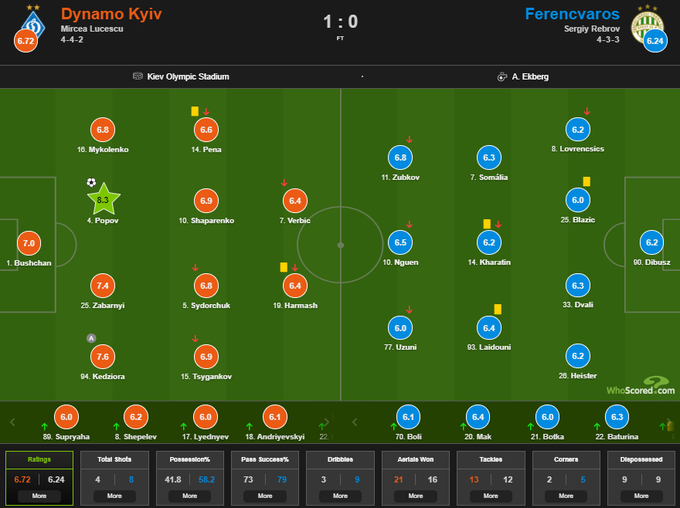Click Dynamo Kyiv's orange 6.72 team rating badge
The width and height of the screenshot is (680, 508).
pos(24,41)
